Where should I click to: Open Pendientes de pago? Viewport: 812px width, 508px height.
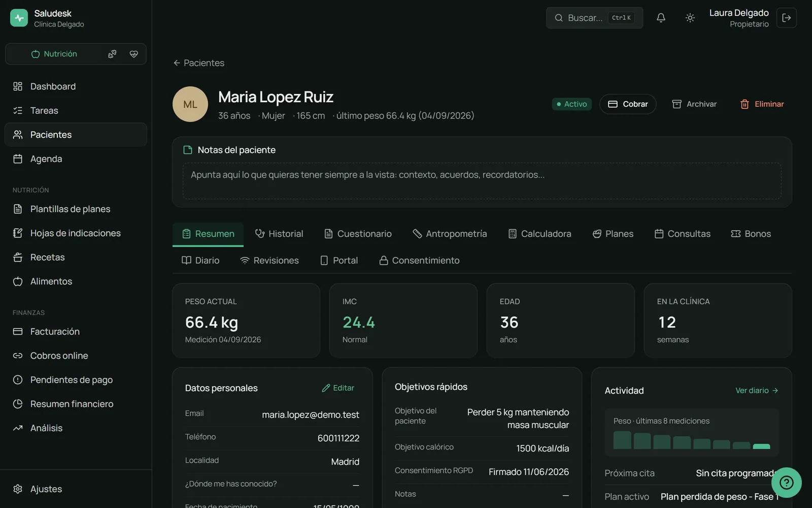point(76,379)
